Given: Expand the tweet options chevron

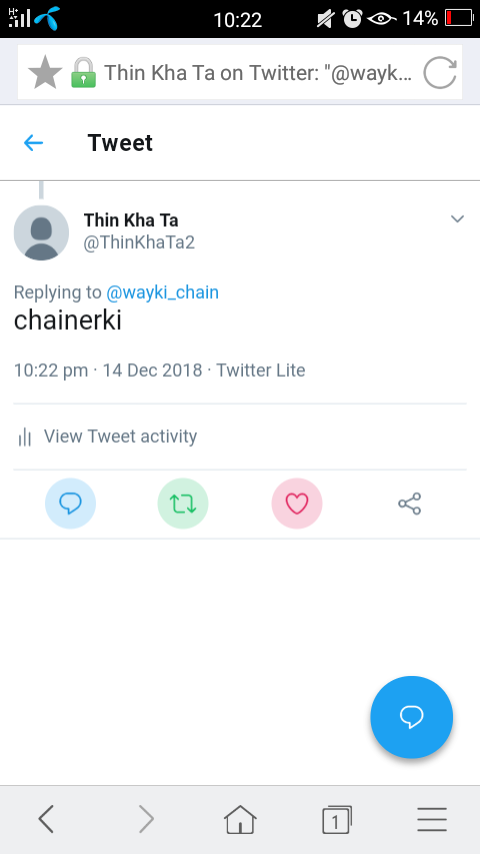Looking at the screenshot, I should (457, 219).
